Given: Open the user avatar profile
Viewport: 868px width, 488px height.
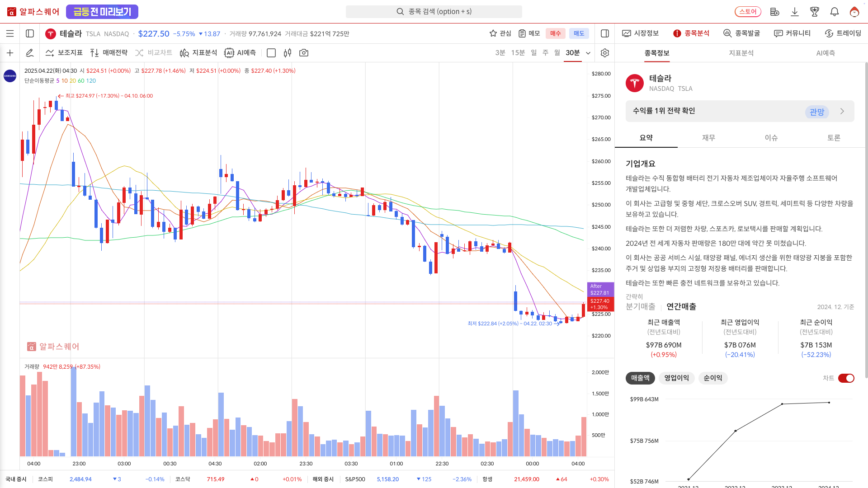Looking at the screenshot, I should 854,12.
